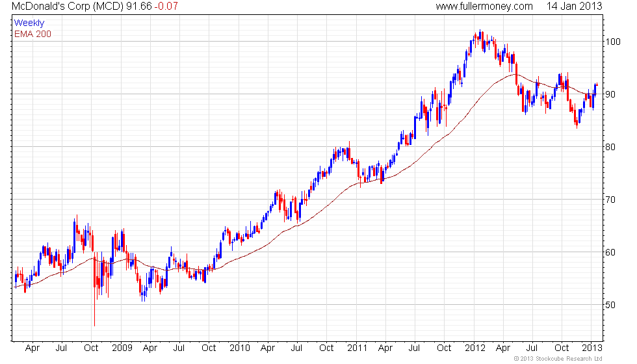Click the 91.66 last price value
This screenshot has height=364, width=637.
click(139, 6)
